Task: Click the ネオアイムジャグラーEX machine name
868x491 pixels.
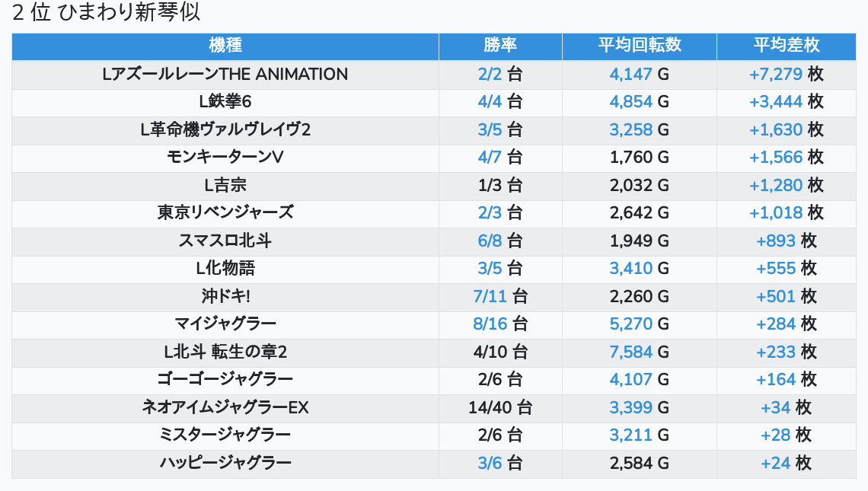Action: (225, 407)
